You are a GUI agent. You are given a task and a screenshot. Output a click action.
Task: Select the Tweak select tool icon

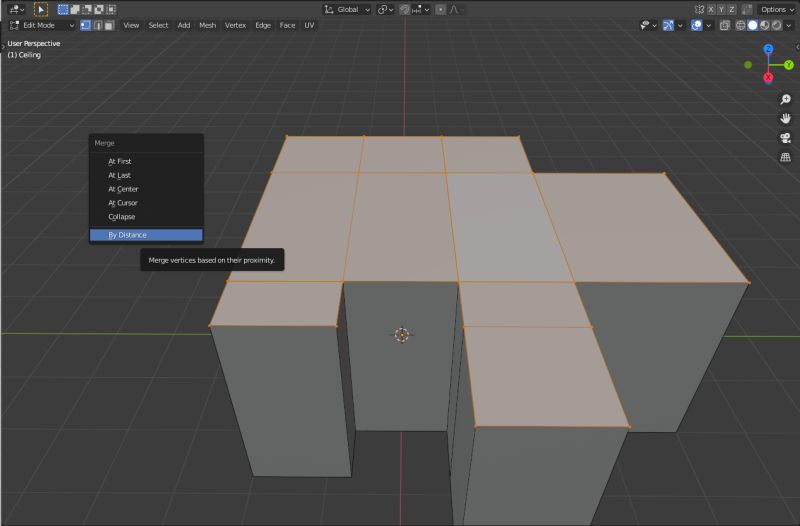tap(41, 9)
